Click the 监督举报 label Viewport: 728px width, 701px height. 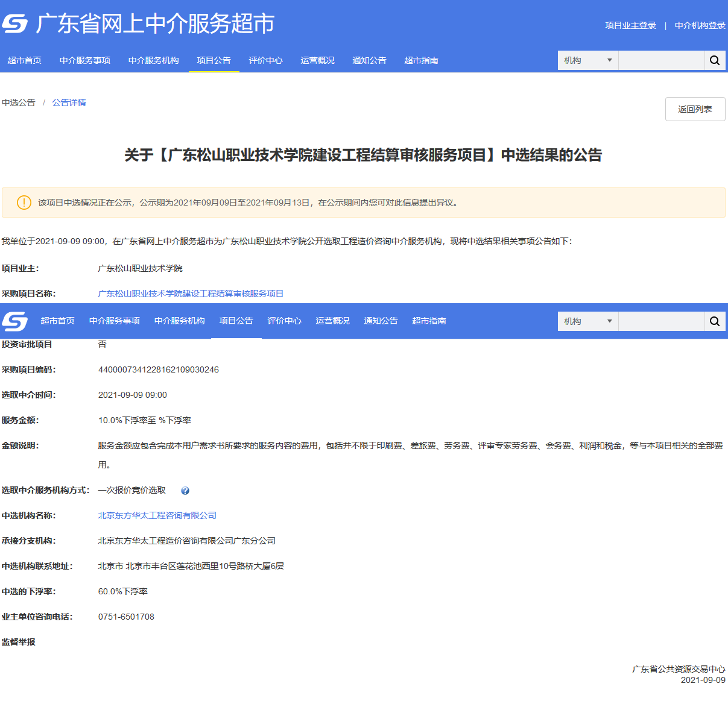point(19,642)
